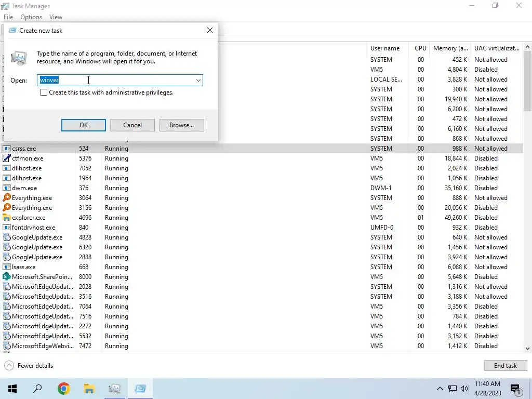Open the network tray icon
The image size is (532, 399).
pos(453,389)
